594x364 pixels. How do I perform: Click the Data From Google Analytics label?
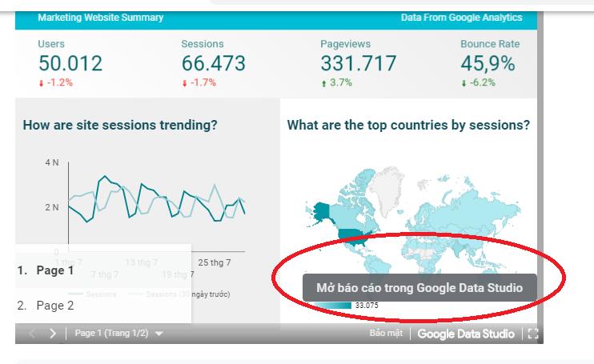click(461, 18)
